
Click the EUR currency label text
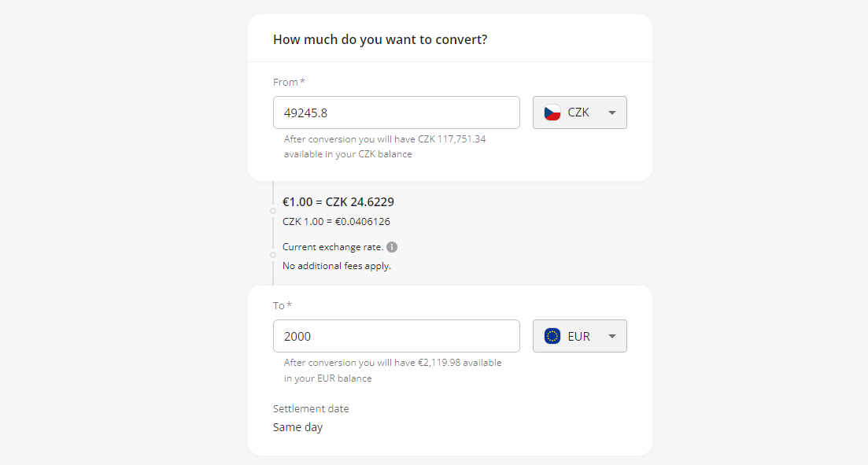point(578,336)
